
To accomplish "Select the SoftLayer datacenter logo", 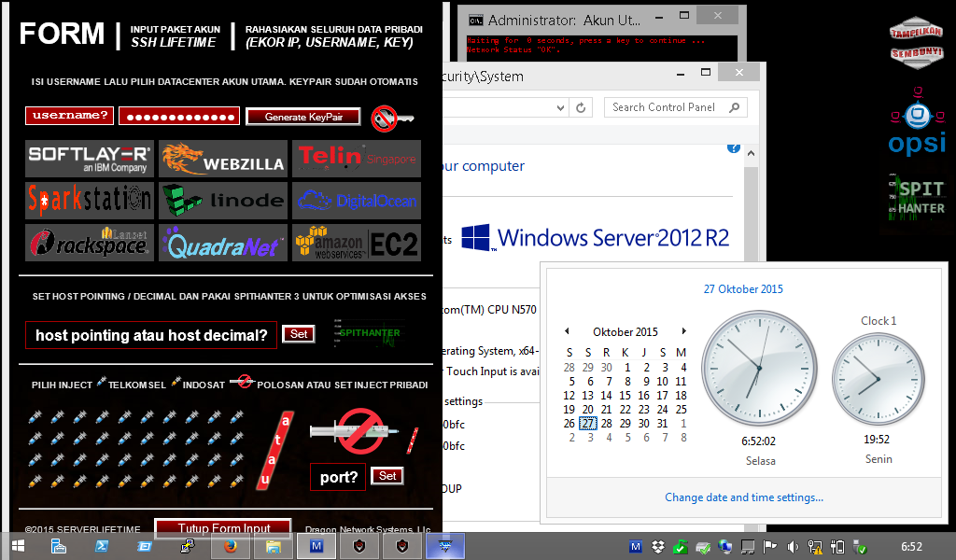I will (x=89, y=159).
